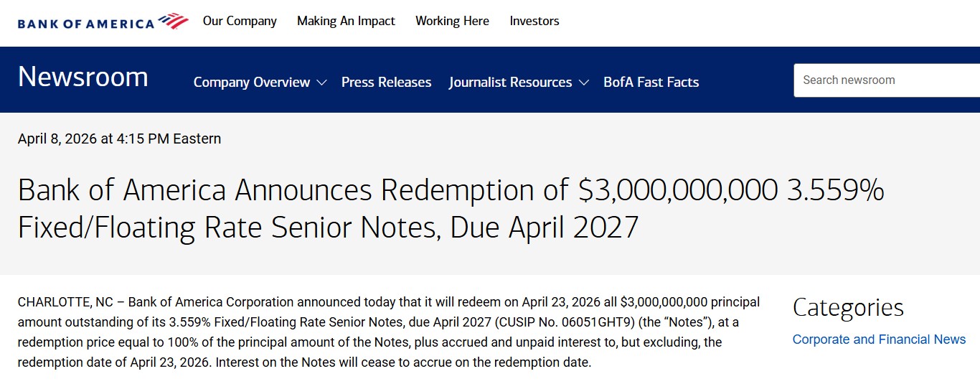Image resolution: width=980 pixels, height=389 pixels.
Task: Navigate to BofA Fast Facts
Action: 651,83
